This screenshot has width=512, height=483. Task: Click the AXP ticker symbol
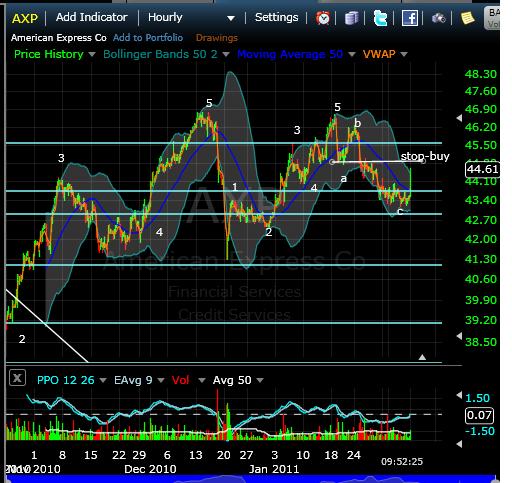click(25, 18)
